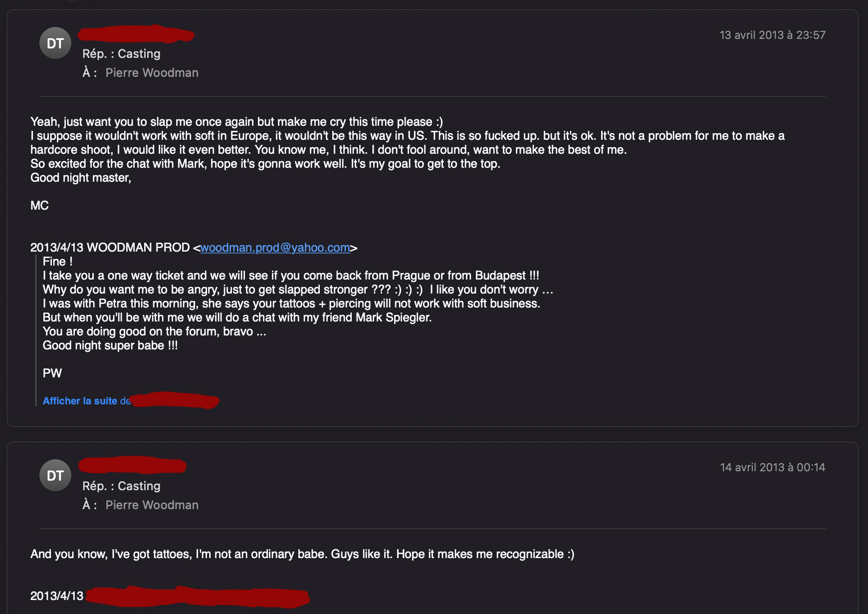Click the redacted sender name of first email
Screen dimensions: 868x614
136,34
